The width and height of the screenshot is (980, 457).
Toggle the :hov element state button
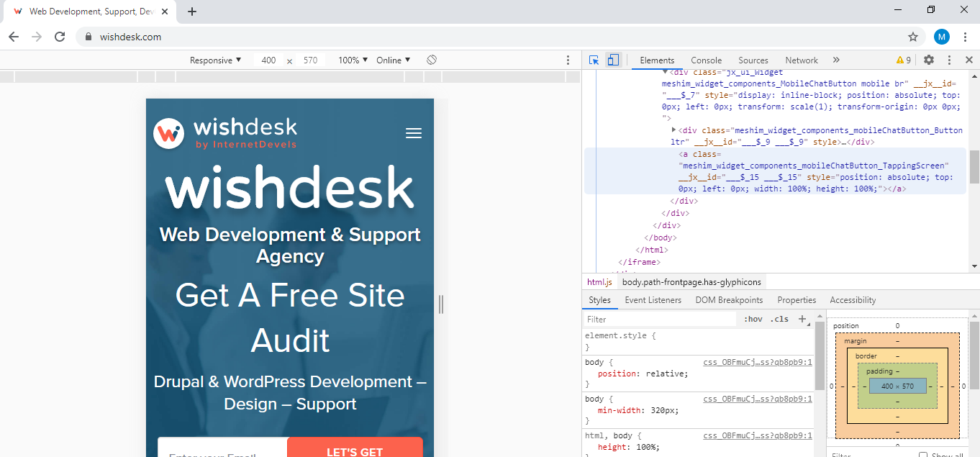(753, 319)
